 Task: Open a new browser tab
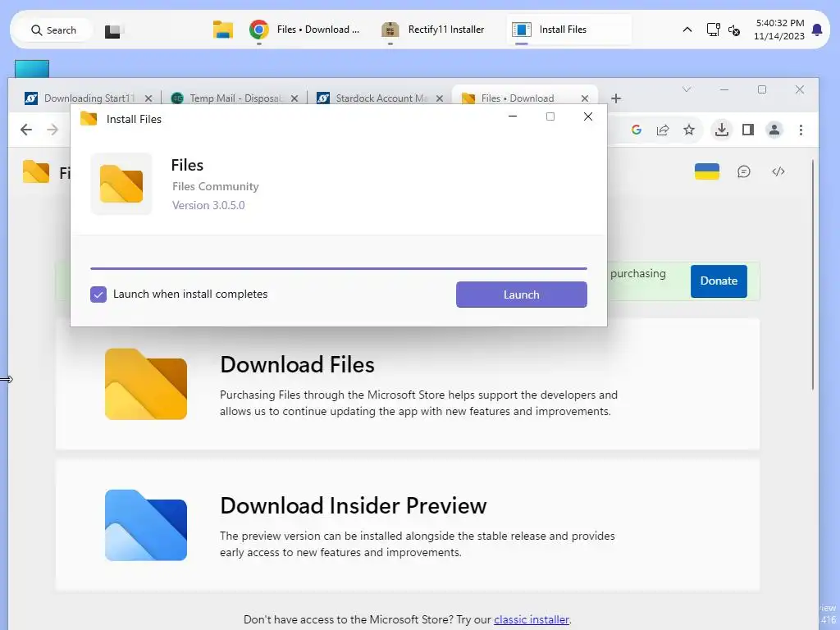point(616,98)
